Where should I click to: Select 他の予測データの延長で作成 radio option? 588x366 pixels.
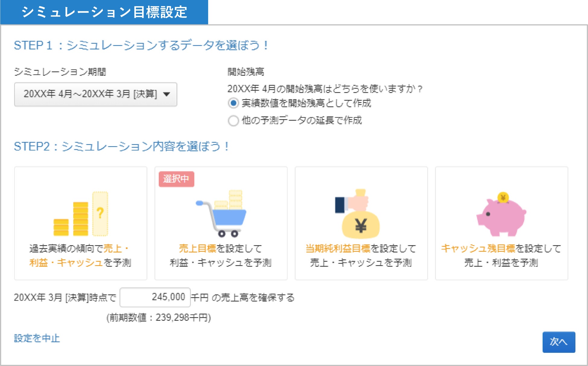click(233, 121)
